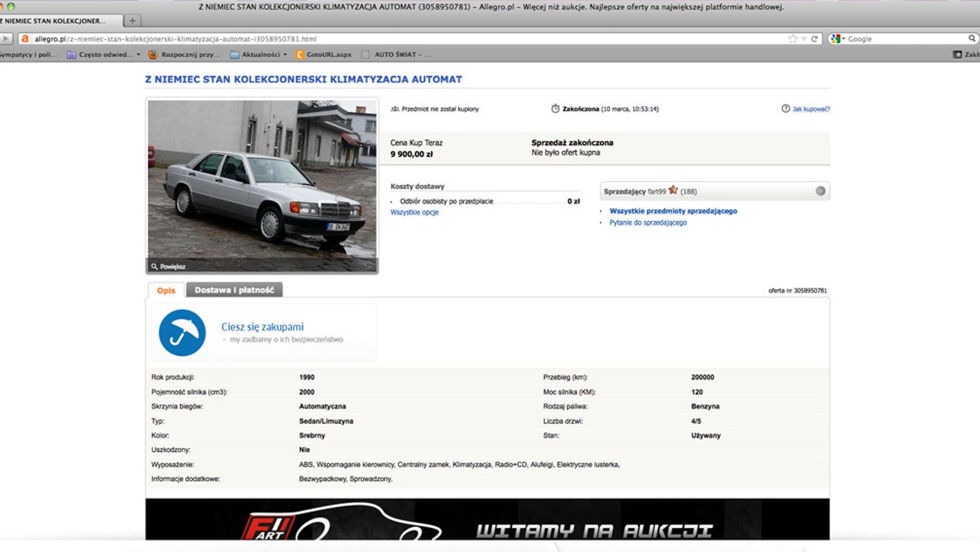Click the bookmark star in address bar
Image resolution: width=980 pixels, height=552 pixels.
pyautogui.click(x=792, y=39)
